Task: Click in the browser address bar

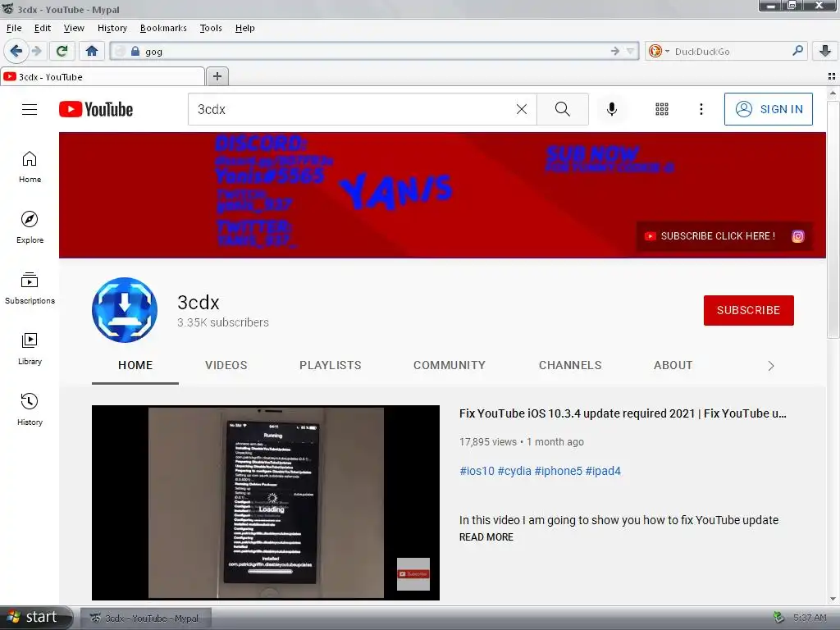Action: (375, 52)
